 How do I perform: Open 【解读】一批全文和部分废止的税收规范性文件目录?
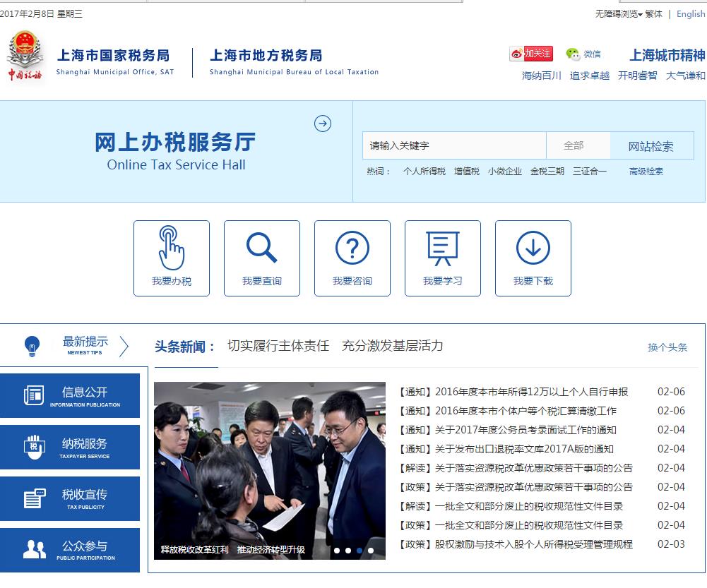[x=510, y=506]
